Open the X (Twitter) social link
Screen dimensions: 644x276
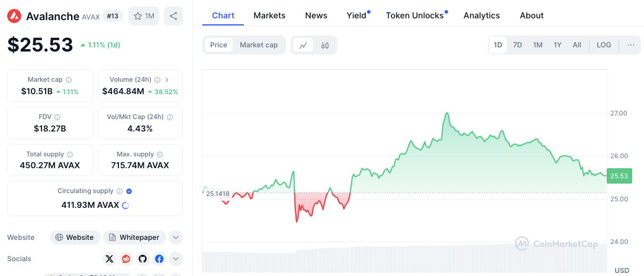coord(109,259)
